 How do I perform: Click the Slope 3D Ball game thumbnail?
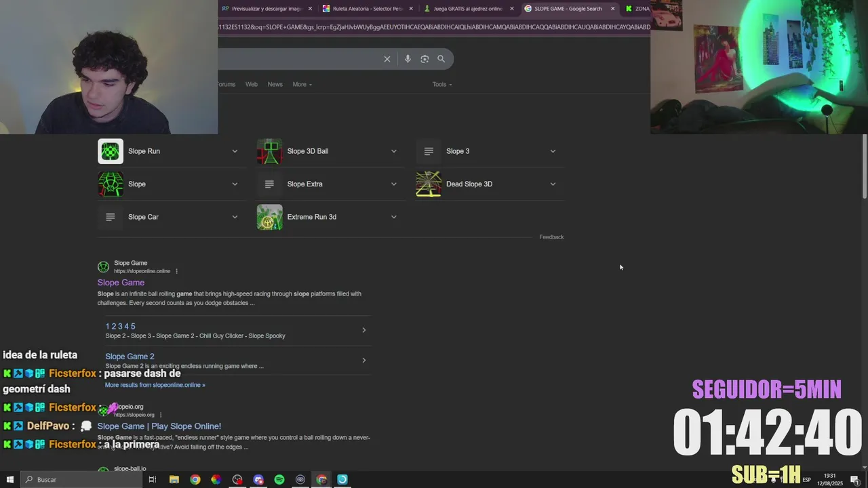click(x=269, y=151)
